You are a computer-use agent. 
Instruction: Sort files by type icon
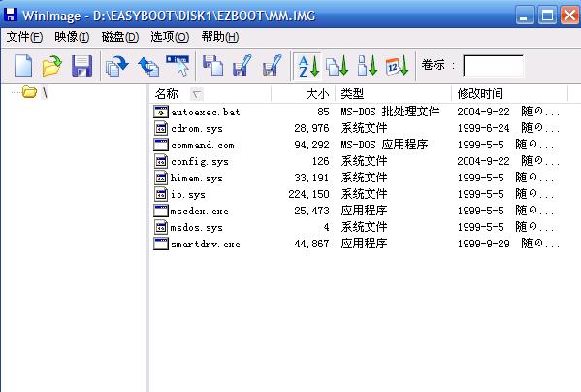[338, 66]
